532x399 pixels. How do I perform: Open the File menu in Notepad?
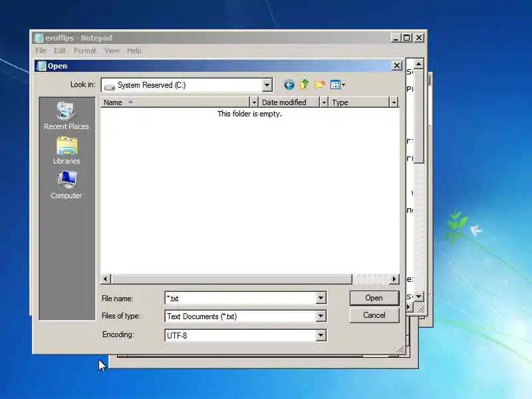coord(41,51)
